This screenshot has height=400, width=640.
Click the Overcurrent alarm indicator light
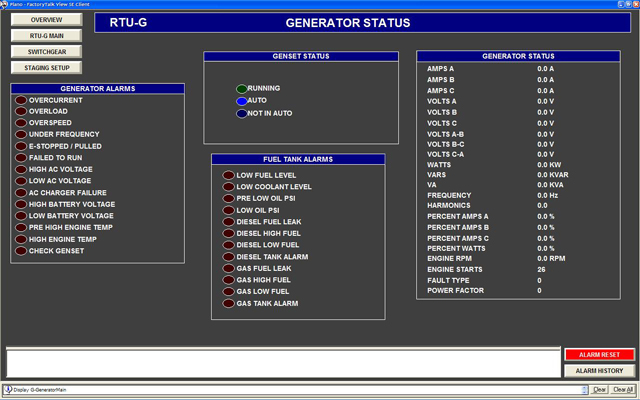click(x=21, y=101)
